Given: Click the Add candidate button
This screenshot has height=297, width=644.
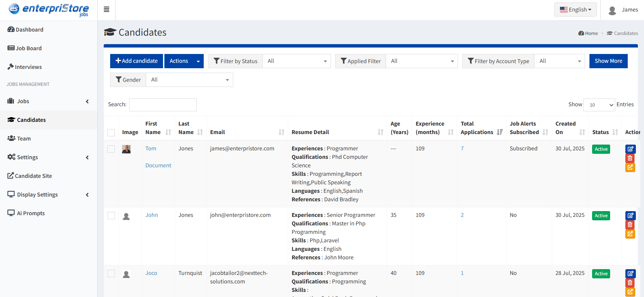Looking at the screenshot, I should point(137,61).
